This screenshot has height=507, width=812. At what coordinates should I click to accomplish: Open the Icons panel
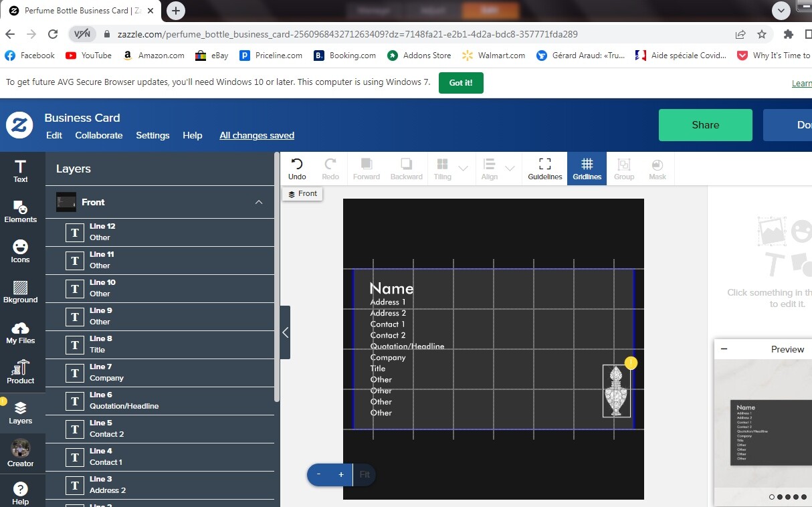21,251
